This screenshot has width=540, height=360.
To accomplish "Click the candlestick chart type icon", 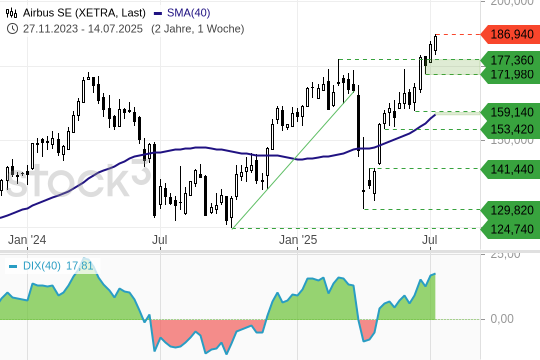I will pos(11,13).
